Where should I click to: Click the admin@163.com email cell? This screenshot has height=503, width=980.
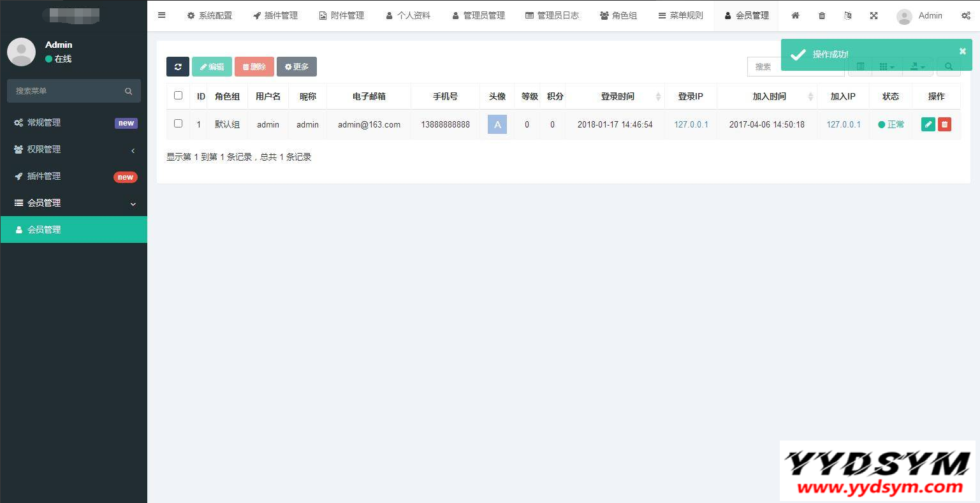369,125
